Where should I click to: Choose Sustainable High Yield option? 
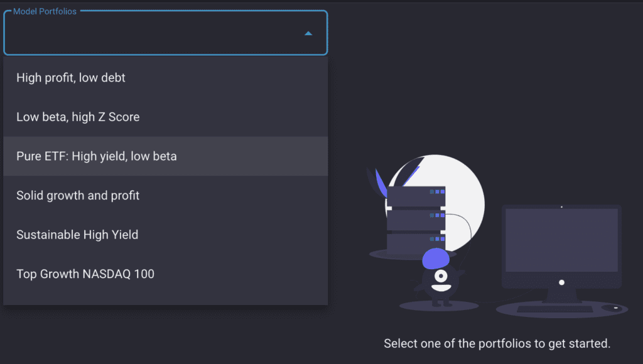[x=165, y=235]
